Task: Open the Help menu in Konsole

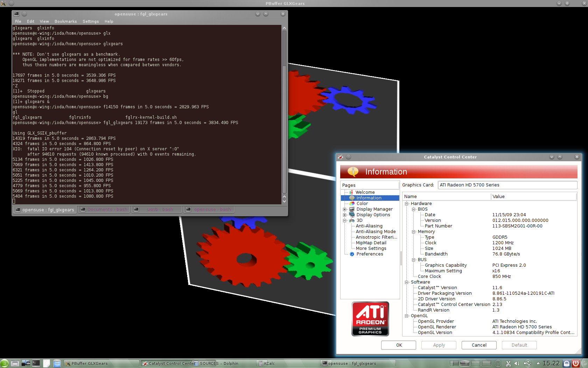Action: tap(109, 21)
